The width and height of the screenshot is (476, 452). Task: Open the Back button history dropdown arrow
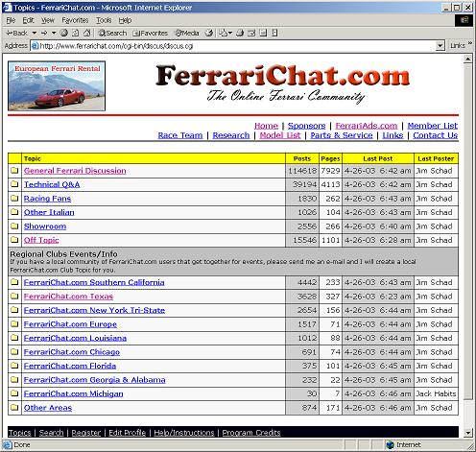(x=35, y=33)
